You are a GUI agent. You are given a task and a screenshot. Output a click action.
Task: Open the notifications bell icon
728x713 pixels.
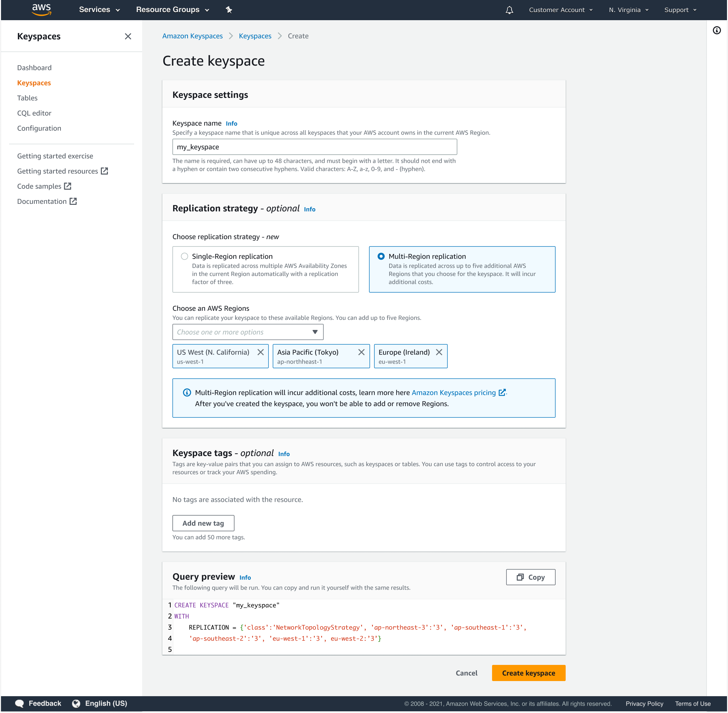click(x=510, y=10)
